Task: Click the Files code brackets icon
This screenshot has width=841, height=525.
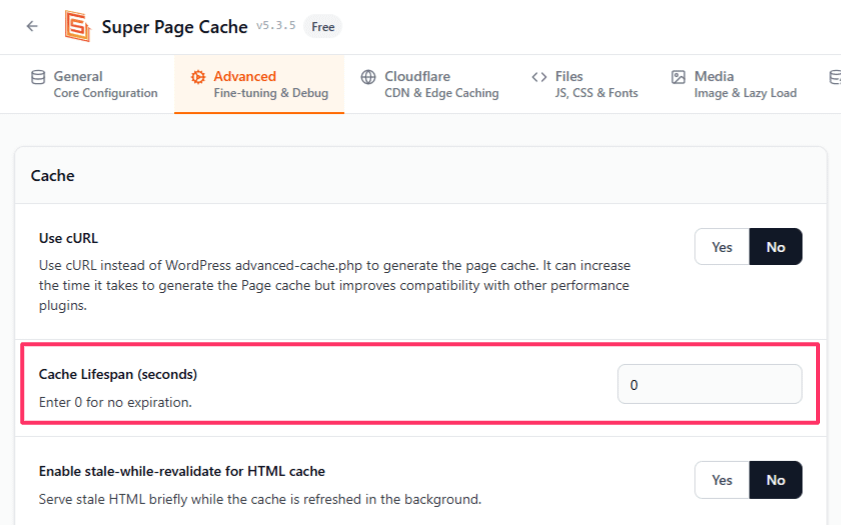Action: 539,77
